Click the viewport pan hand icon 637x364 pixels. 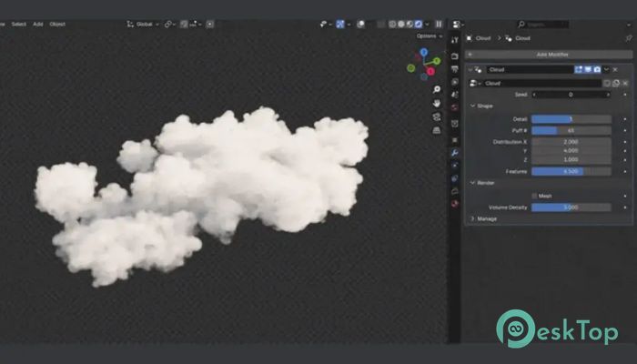[437, 103]
